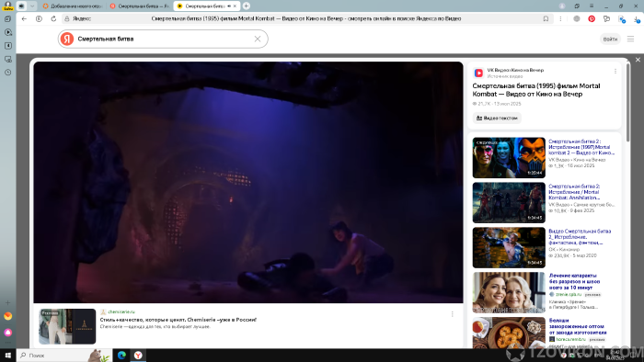644x362 pixels.
Task: Launch Microsoft Edge from the taskbar
Action: coord(121,355)
